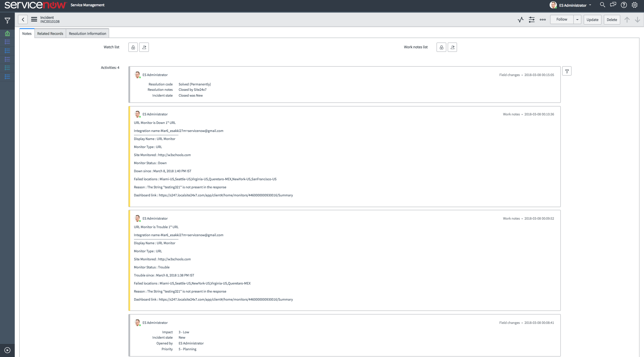Viewport: 644px width, 357px height.
Task: Expand the Follow button dropdown arrow
Action: coord(577,19)
